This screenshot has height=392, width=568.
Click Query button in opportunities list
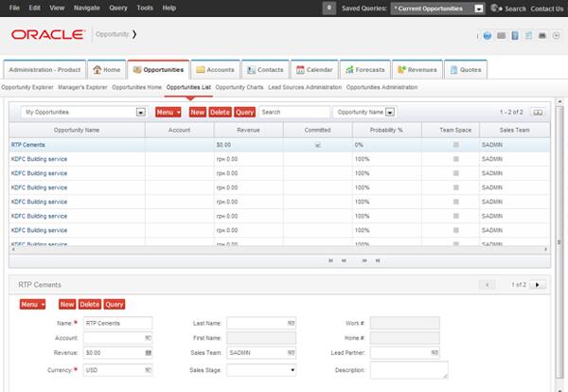pyautogui.click(x=244, y=113)
